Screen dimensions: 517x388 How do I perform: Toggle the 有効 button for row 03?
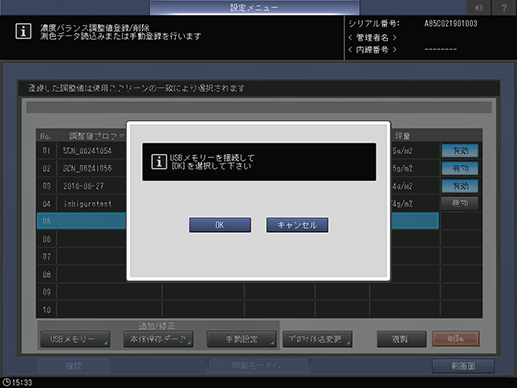click(x=460, y=186)
